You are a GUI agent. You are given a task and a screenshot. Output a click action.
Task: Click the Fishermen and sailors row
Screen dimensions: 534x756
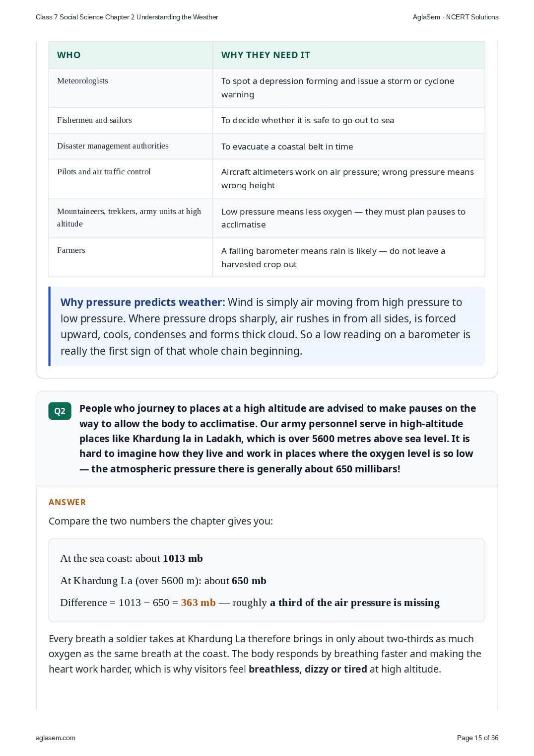(267, 120)
